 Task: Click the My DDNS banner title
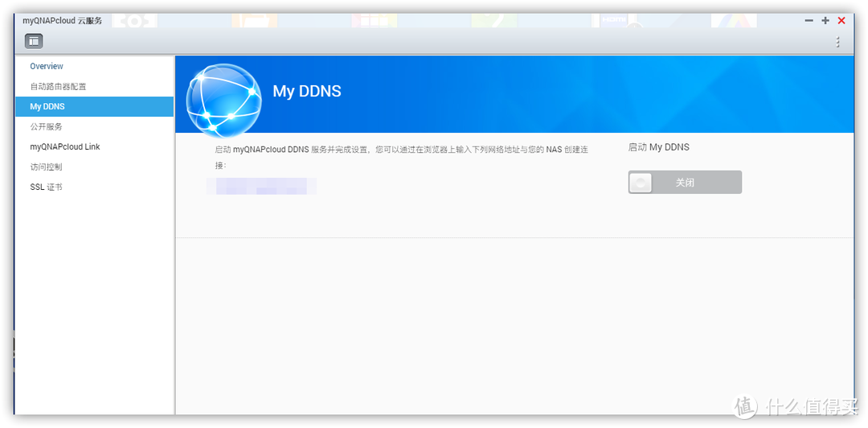(307, 92)
